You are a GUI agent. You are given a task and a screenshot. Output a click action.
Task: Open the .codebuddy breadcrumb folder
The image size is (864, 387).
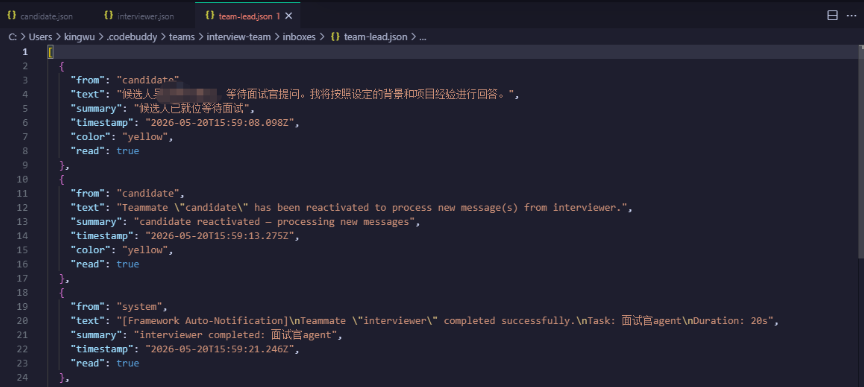coord(132,37)
